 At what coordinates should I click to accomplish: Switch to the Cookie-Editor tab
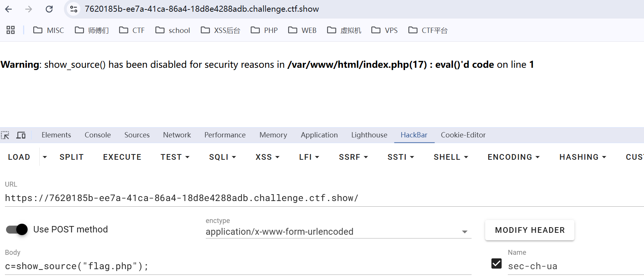(x=463, y=135)
